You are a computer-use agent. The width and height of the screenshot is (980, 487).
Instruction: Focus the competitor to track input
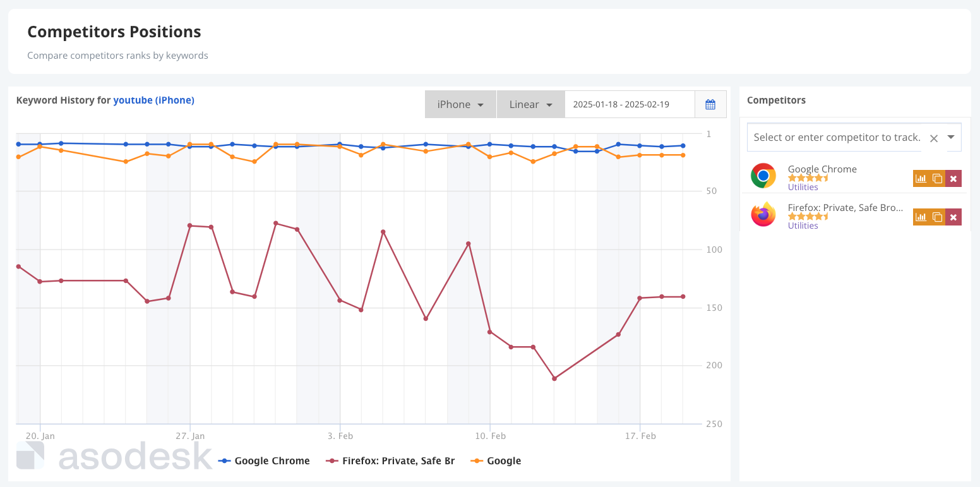[x=837, y=137]
